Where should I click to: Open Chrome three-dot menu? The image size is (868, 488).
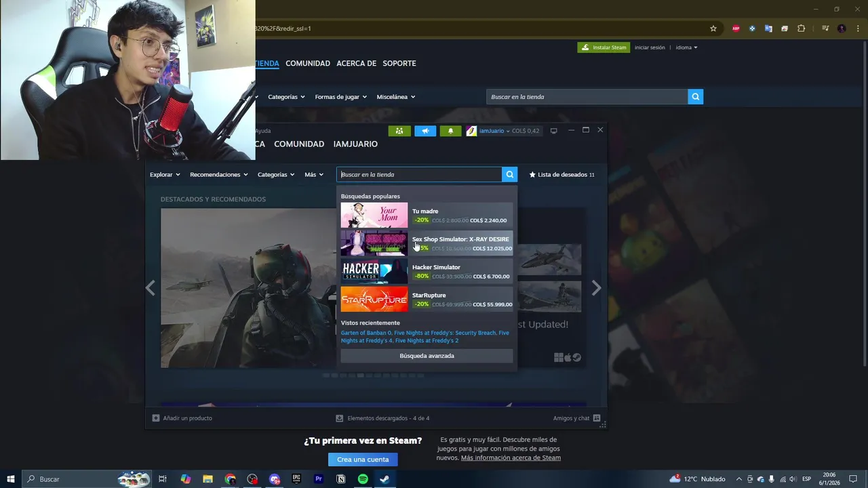tap(857, 28)
